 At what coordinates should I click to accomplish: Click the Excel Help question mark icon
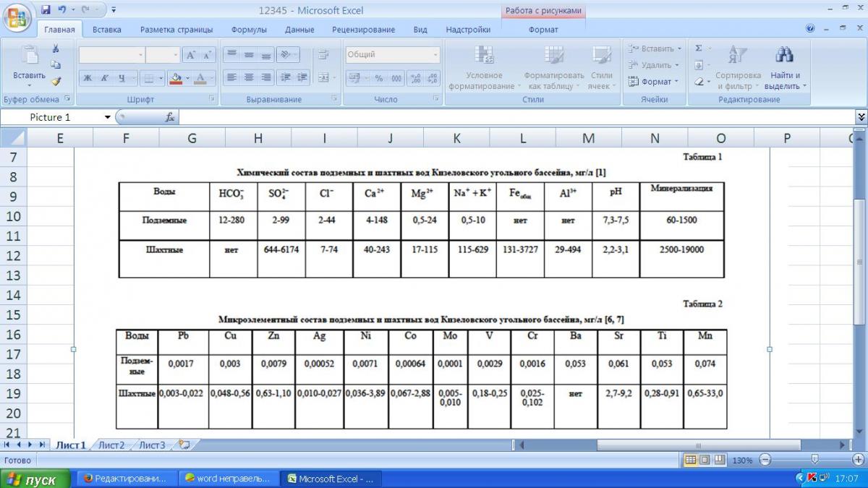pos(810,30)
